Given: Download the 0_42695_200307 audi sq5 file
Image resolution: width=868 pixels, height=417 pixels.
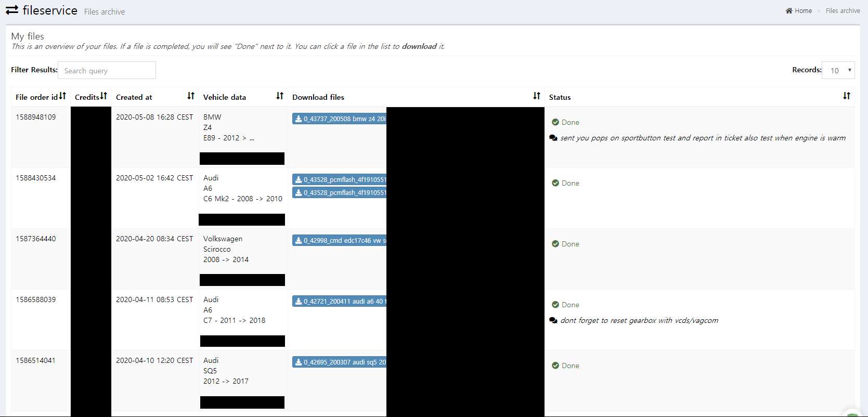Looking at the screenshot, I should tap(340, 362).
